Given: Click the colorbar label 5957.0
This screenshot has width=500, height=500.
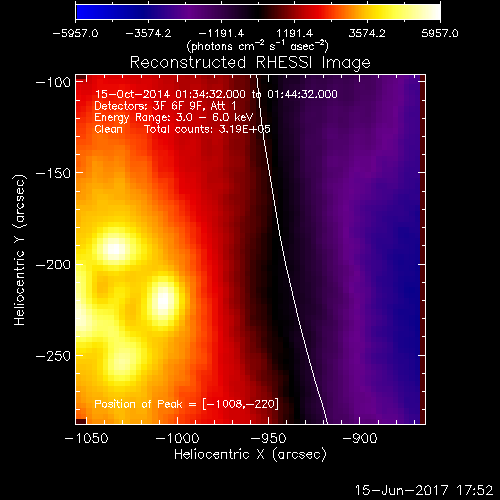Looking at the screenshot, I should pos(440,33).
